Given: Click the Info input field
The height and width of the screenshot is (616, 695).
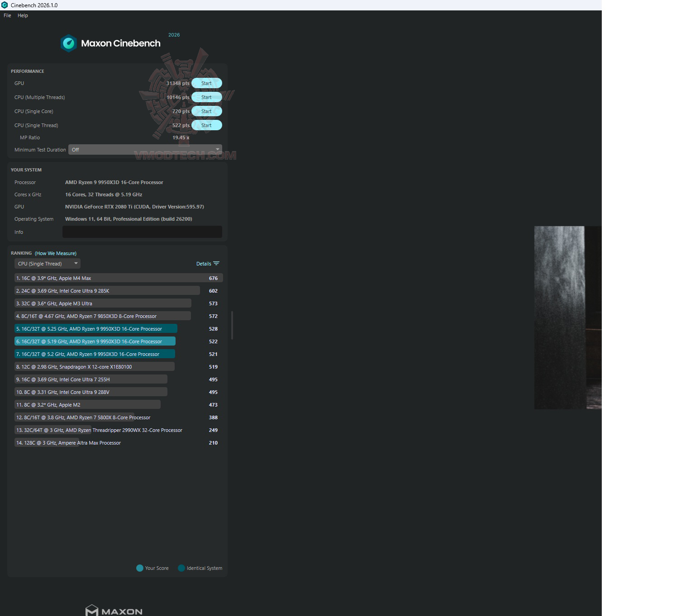Looking at the screenshot, I should [142, 232].
